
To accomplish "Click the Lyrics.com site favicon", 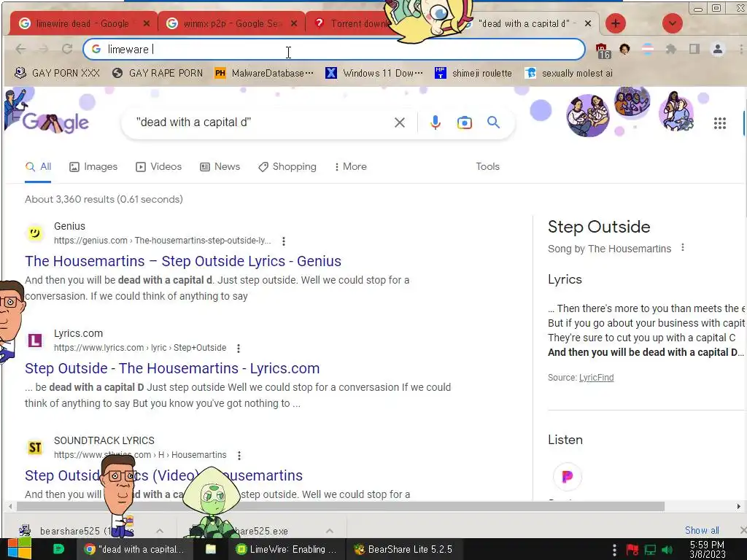I will [x=35, y=340].
